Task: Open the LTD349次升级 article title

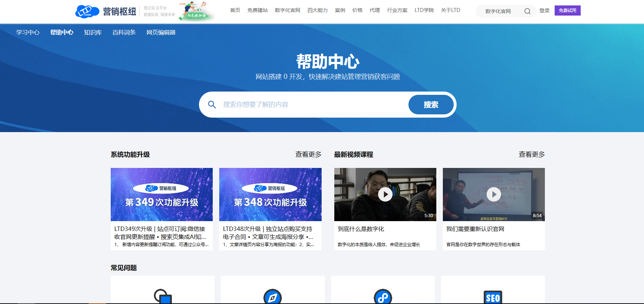Action: click(160, 233)
